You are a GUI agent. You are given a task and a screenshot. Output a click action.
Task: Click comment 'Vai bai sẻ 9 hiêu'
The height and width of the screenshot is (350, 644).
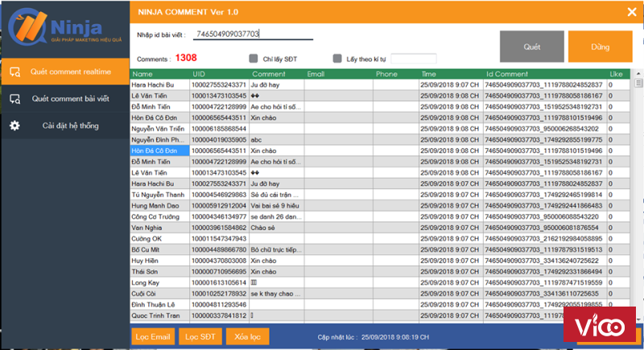[x=276, y=205]
